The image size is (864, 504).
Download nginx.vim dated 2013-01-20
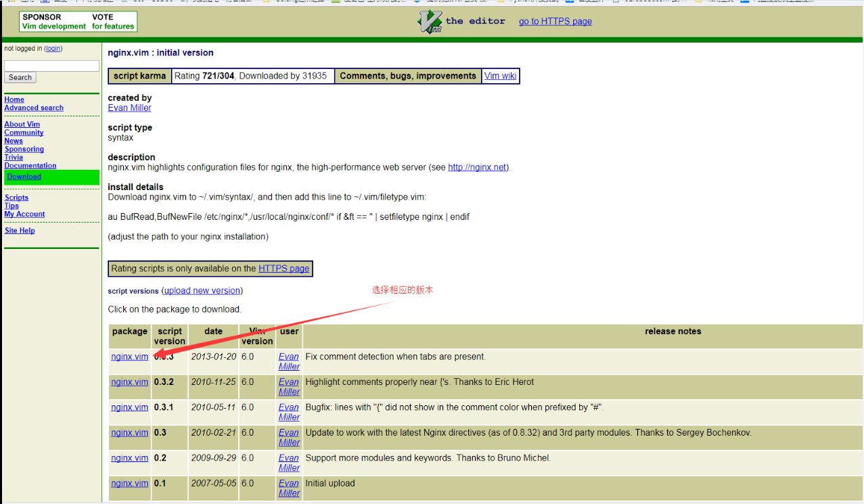[x=129, y=357]
